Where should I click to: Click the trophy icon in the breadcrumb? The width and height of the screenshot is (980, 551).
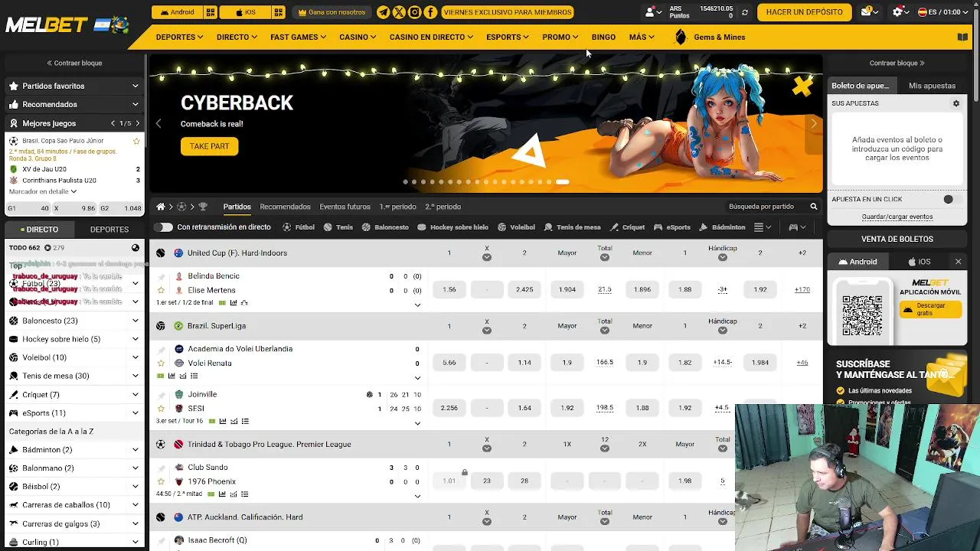[203, 207]
